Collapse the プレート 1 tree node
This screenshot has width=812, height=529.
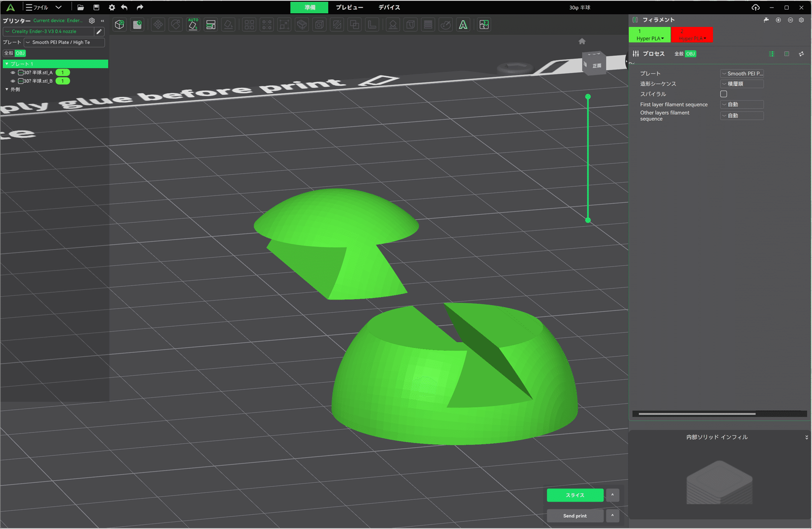click(x=7, y=64)
